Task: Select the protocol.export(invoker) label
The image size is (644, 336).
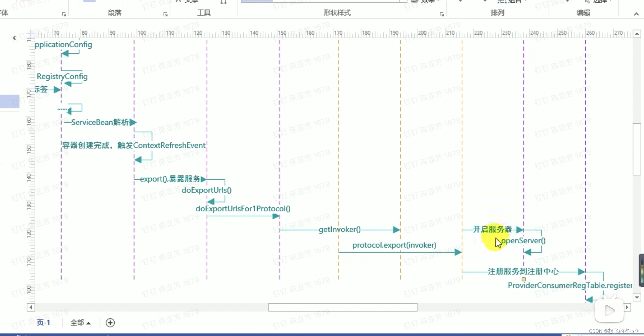Action: point(394,245)
